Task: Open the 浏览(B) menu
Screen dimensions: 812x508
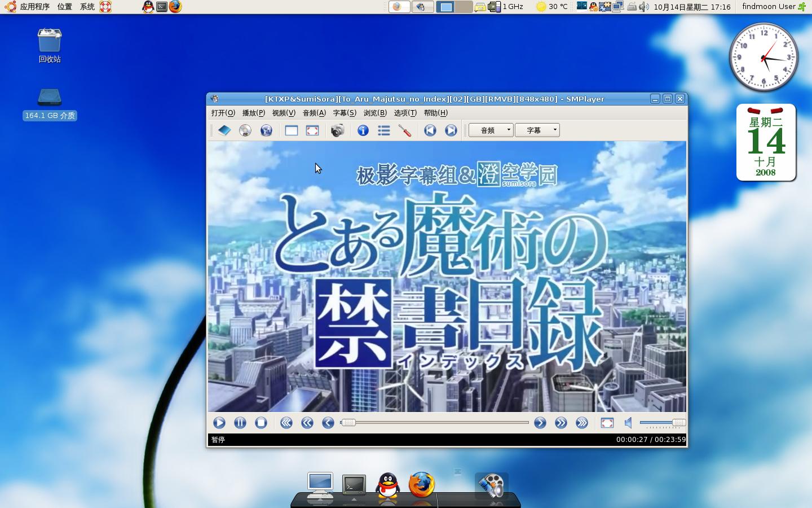Action: 375,113
